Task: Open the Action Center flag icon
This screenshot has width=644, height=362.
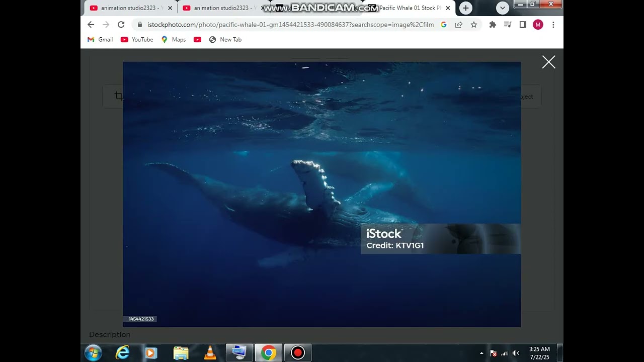Action: point(493,353)
